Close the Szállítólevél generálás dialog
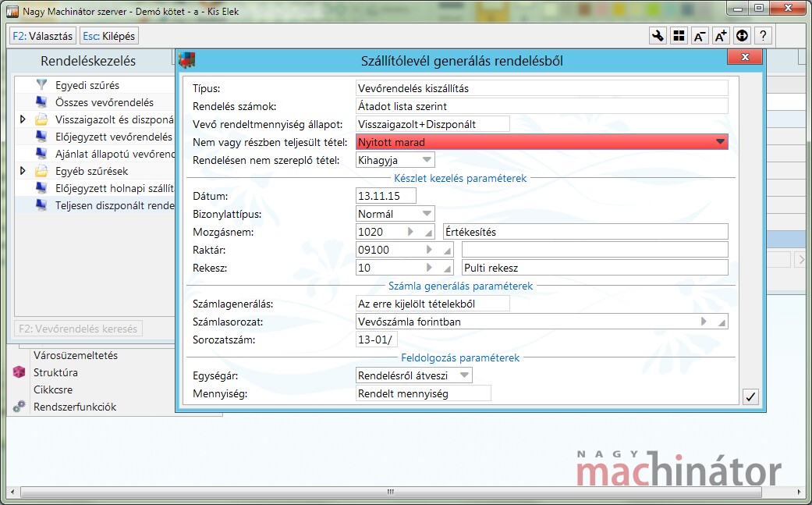Viewport: 812px width, 505px height. [x=745, y=57]
